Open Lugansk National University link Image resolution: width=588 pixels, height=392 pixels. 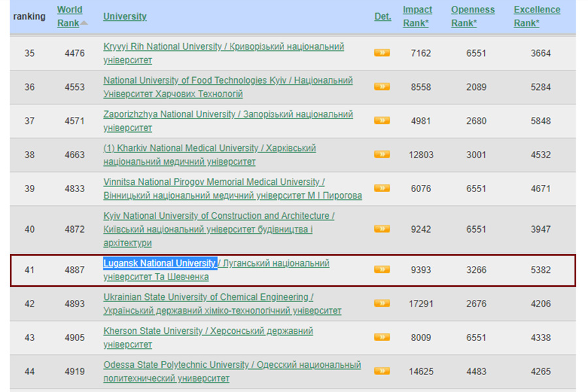click(216, 270)
